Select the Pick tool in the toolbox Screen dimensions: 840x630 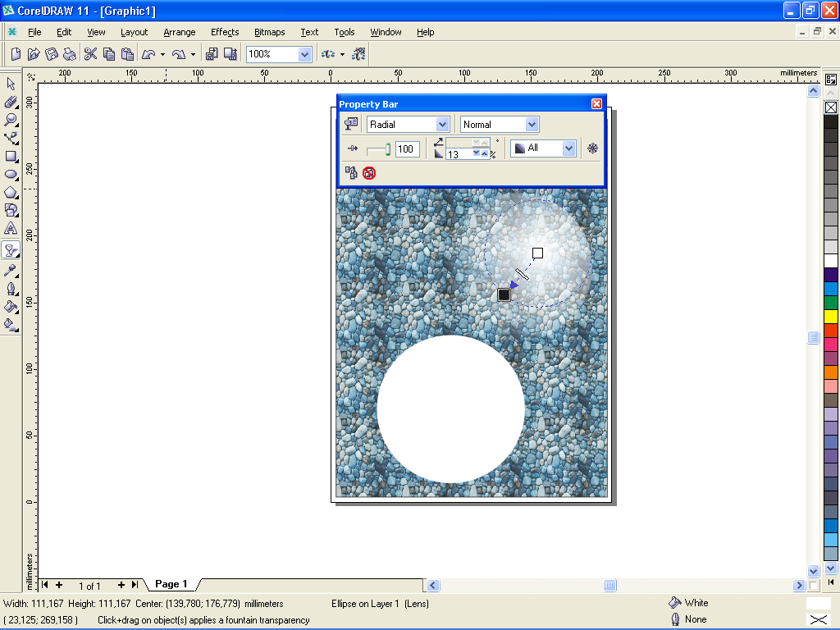click(x=11, y=84)
